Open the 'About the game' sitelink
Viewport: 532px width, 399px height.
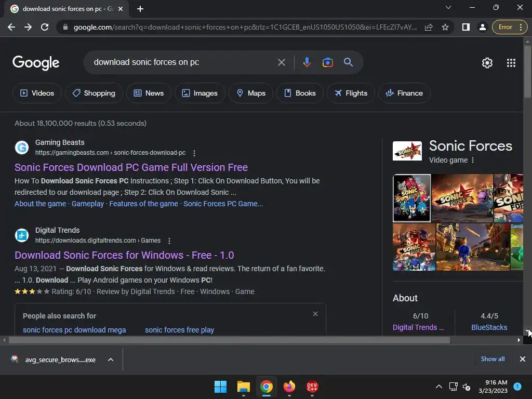click(40, 204)
